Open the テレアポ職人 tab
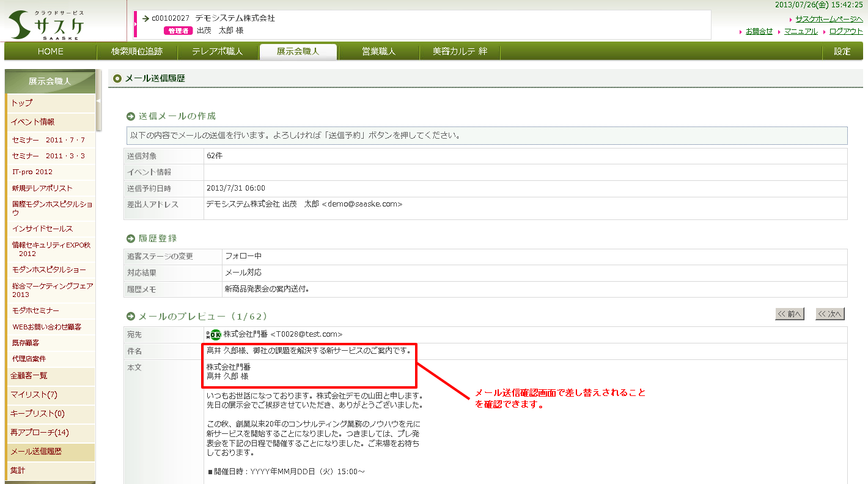The width and height of the screenshot is (868, 484). (217, 51)
